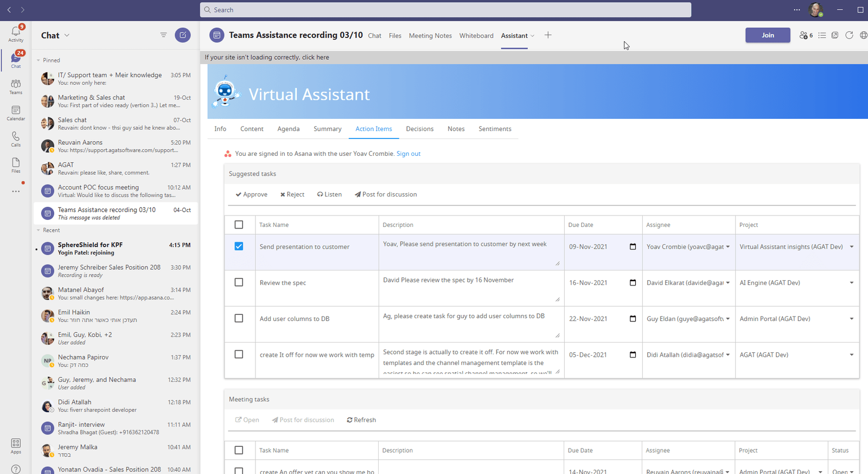Open more apps ellipsis in left rail
This screenshot has width=868, height=474.
pos(16,191)
